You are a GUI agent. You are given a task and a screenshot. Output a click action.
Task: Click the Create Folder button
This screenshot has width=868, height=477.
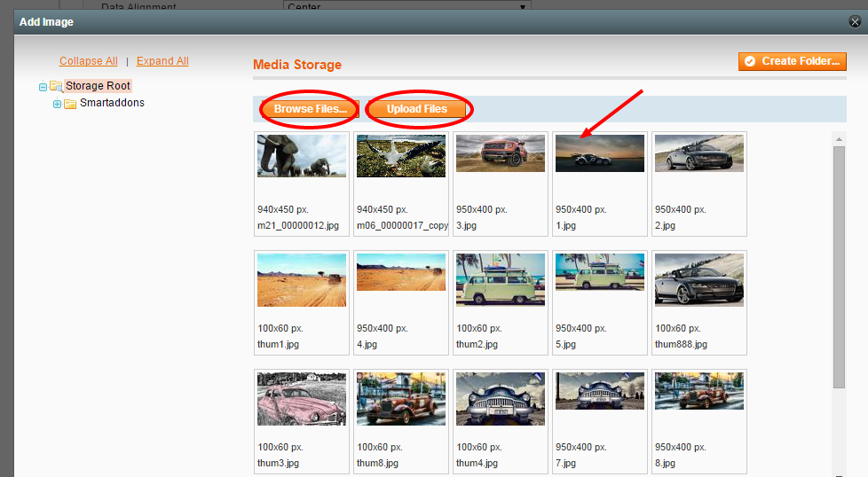pos(793,61)
